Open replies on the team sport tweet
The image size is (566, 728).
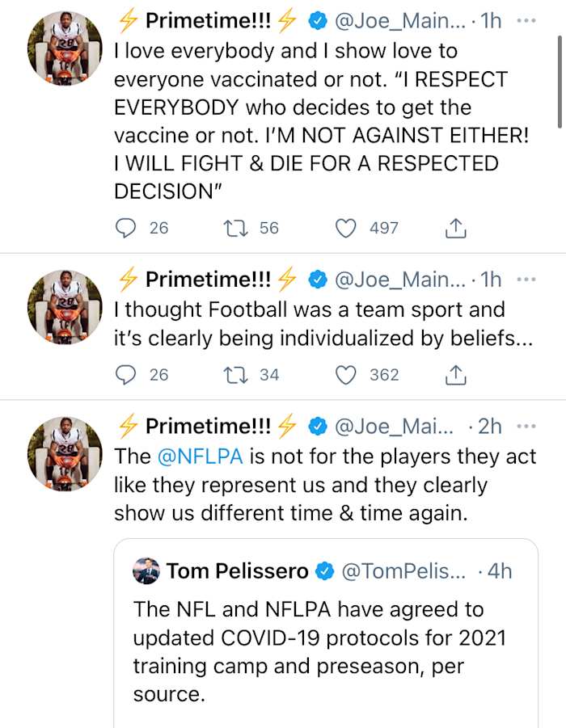coord(125,375)
